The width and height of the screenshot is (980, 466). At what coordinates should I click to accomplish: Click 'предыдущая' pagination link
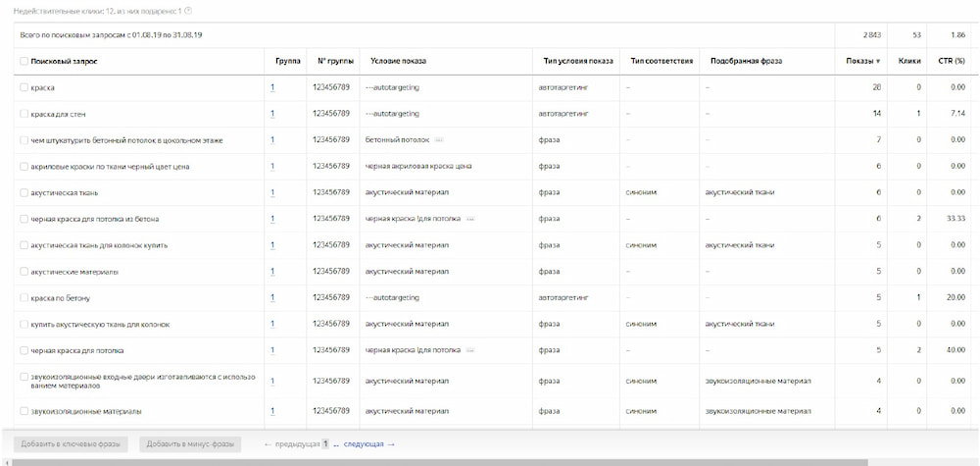(292, 444)
